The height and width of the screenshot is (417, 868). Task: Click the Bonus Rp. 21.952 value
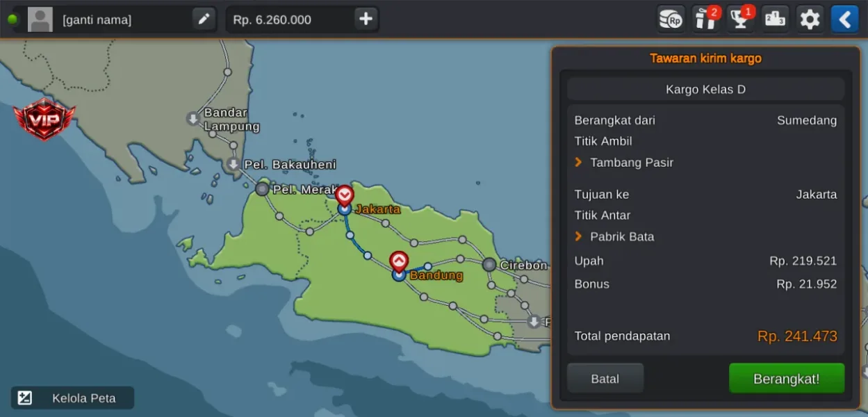coord(807,284)
